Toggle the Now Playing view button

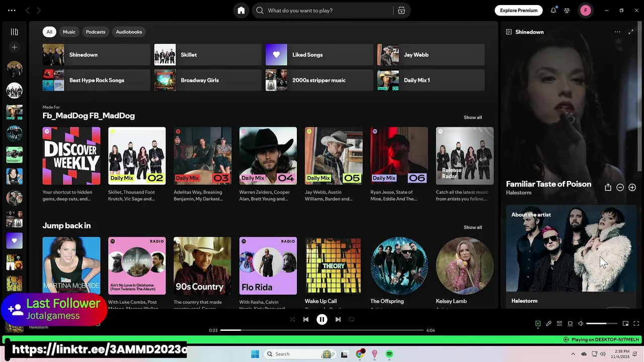[x=538, y=324]
